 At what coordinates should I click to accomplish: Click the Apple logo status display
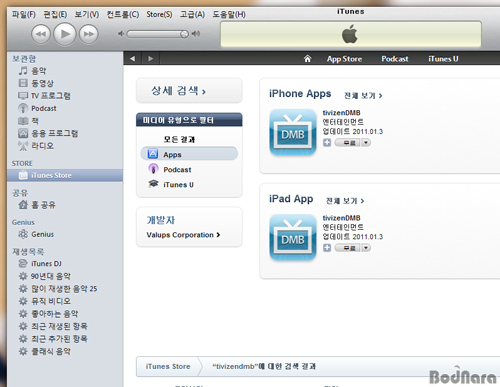click(x=351, y=34)
